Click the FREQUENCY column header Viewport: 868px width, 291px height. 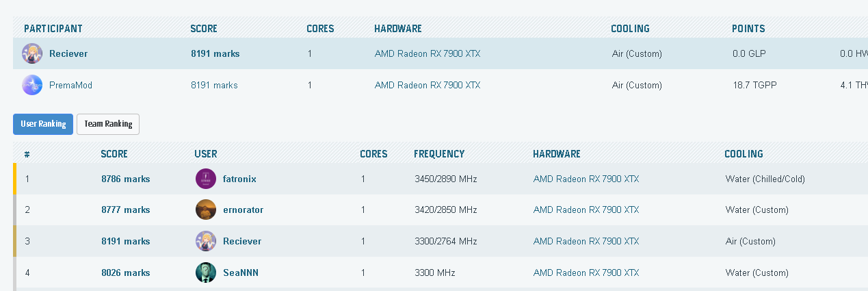point(439,154)
